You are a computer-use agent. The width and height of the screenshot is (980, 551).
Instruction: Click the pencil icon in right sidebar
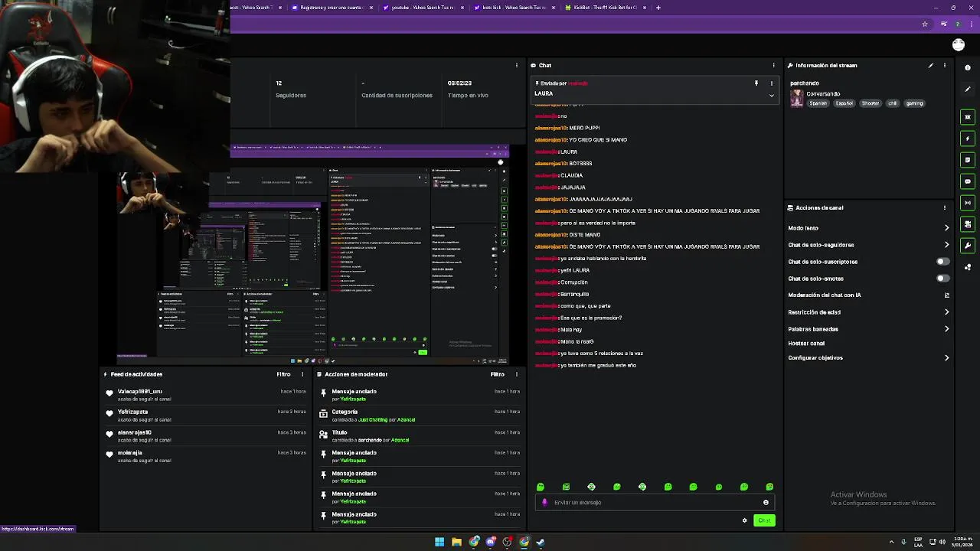(968, 89)
